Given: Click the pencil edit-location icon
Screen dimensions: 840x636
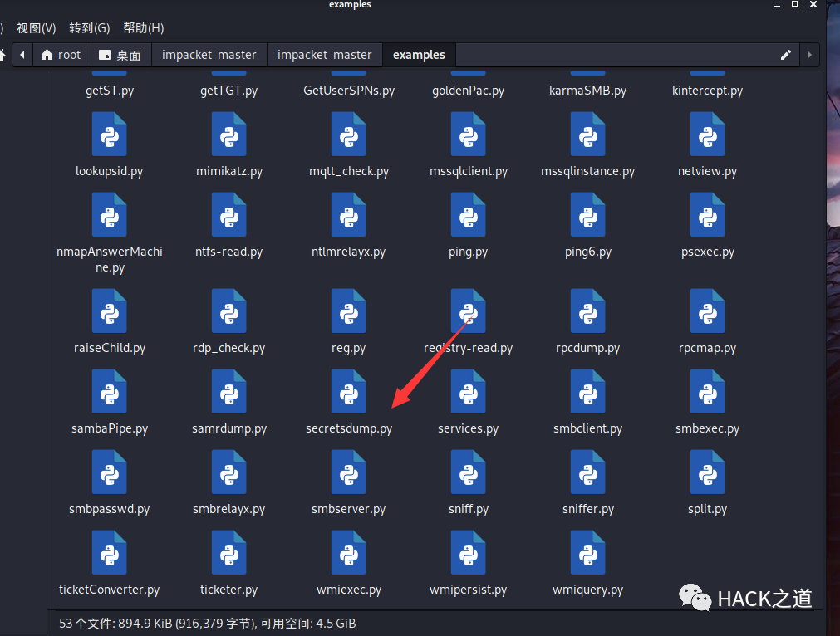Looking at the screenshot, I should pos(786,55).
